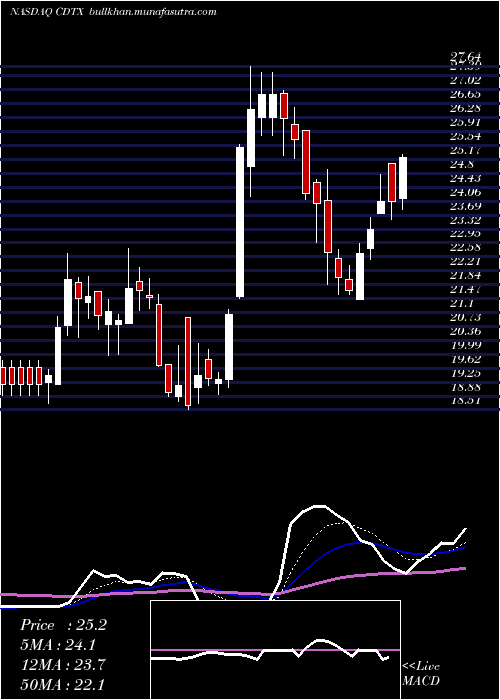The height and width of the screenshot is (700, 500).
Task: Click the 22.58 price axis label
Action: click(467, 247)
